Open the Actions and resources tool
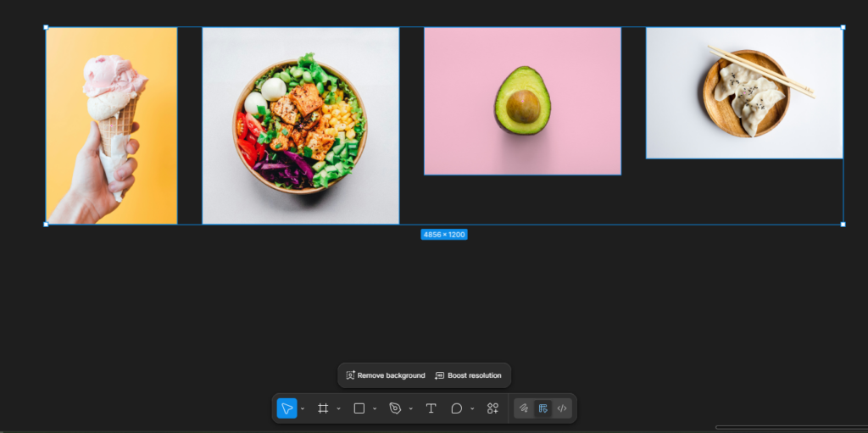 point(492,408)
